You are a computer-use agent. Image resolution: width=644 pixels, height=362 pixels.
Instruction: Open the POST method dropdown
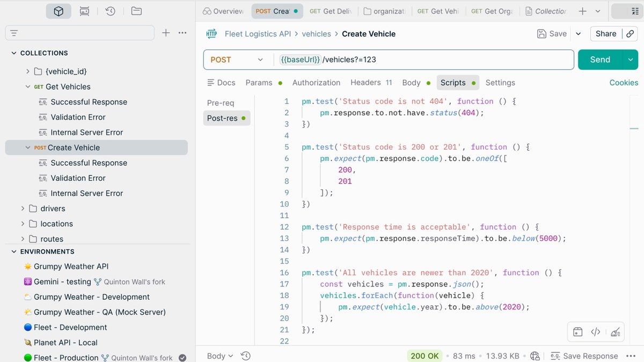[x=237, y=60]
